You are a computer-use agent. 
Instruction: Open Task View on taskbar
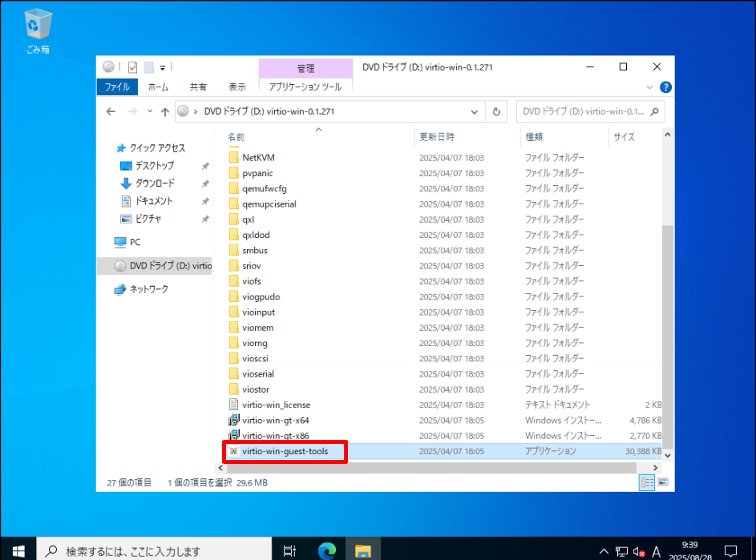(x=289, y=551)
